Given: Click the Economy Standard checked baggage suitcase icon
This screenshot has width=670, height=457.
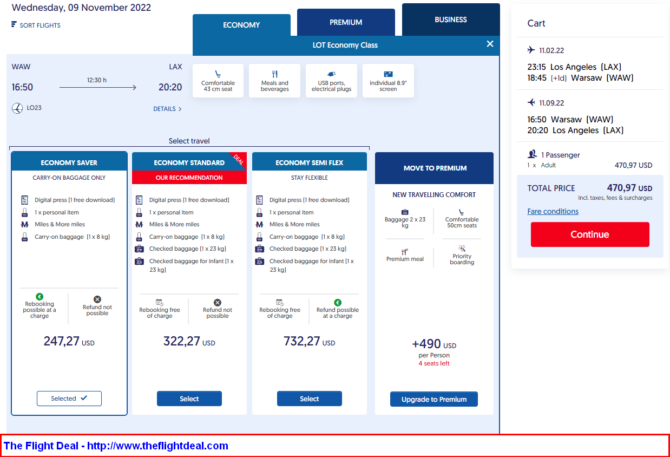Looking at the screenshot, I should coord(139,249).
